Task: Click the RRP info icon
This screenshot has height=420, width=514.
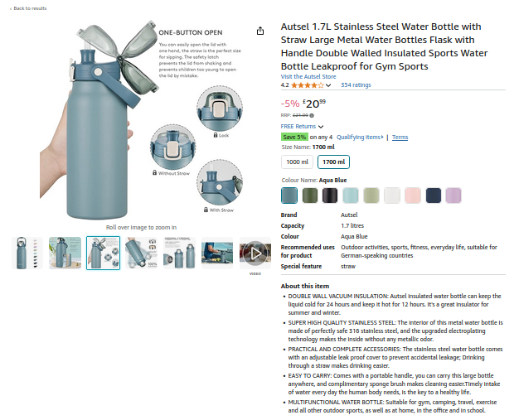Action: pyautogui.click(x=313, y=115)
